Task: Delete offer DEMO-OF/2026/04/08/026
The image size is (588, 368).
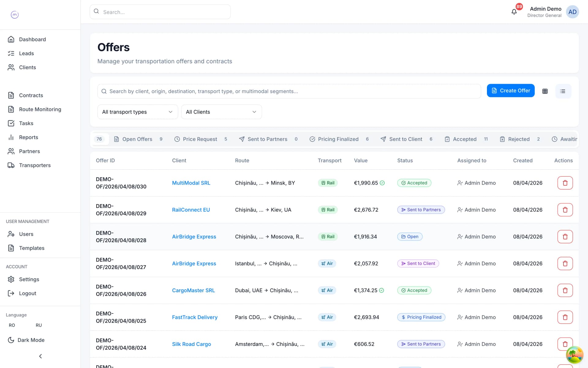Action: click(x=565, y=290)
